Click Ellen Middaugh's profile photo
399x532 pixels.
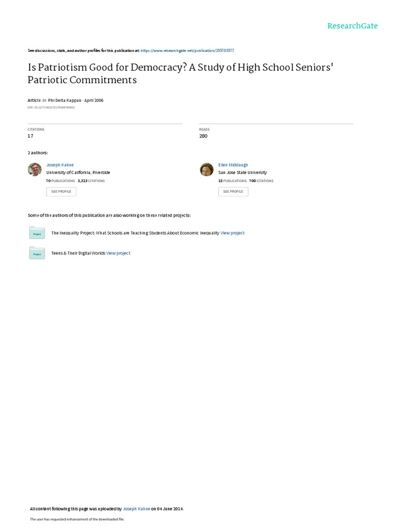tap(207, 169)
